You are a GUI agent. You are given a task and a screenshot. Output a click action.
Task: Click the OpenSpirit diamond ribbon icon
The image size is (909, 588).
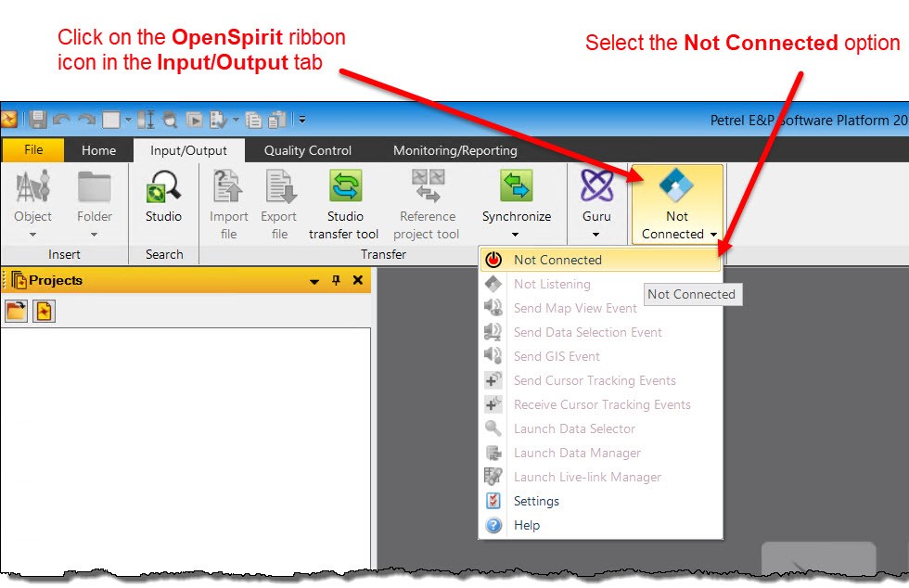pyautogui.click(x=676, y=185)
